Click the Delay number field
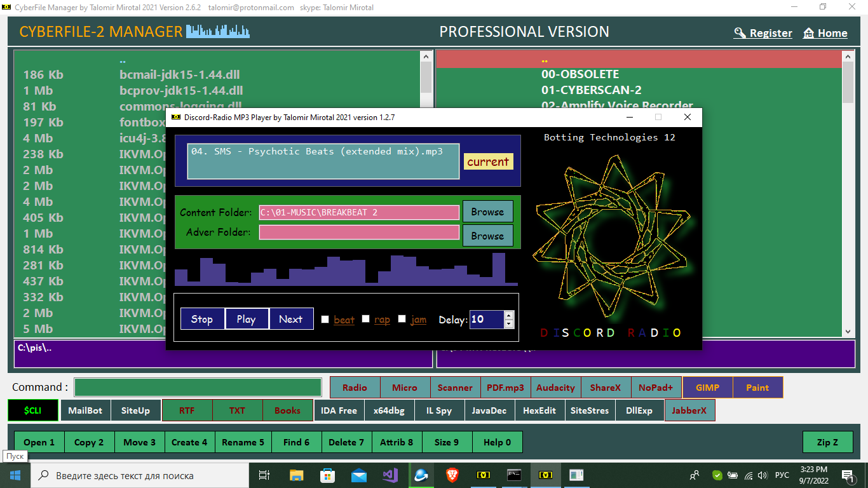The image size is (868, 488). point(487,320)
